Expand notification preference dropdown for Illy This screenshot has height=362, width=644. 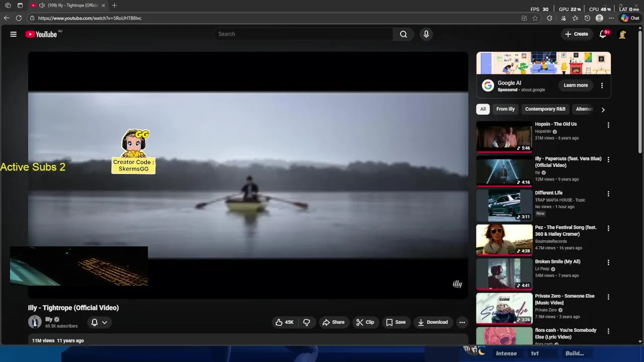pyautogui.click(x=105, y=322)
